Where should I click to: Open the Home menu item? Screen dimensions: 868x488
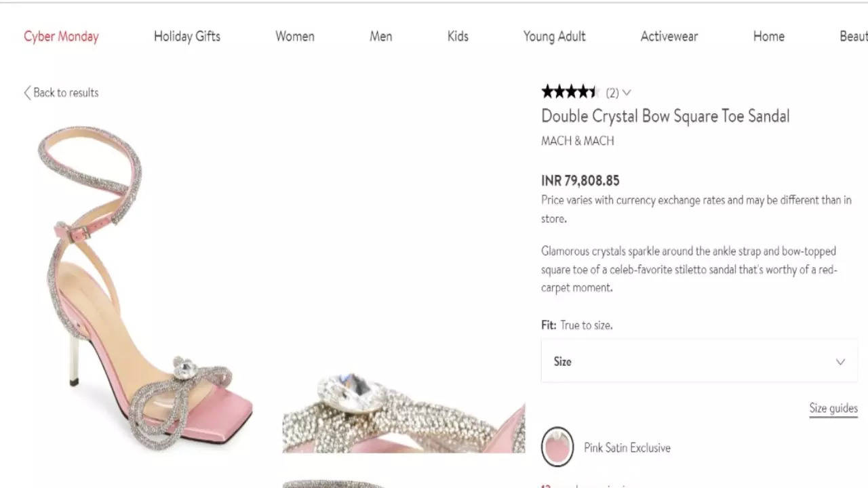pyautogui.click(x=768, y=37)
